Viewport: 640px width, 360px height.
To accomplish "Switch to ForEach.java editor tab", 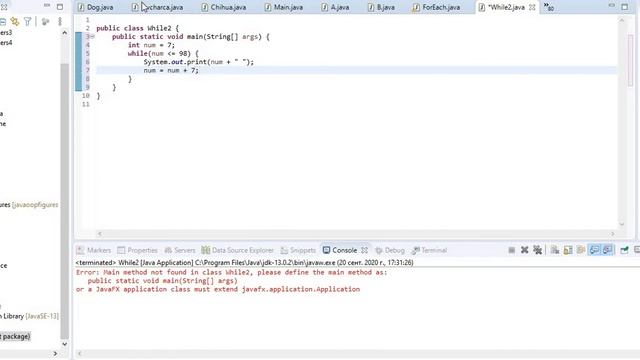I will 437,7.
